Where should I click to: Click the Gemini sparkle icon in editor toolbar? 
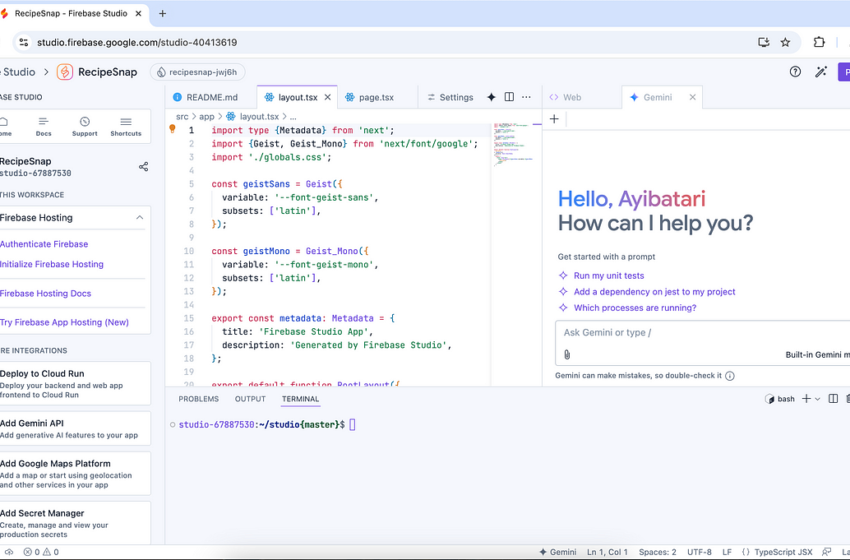491,97
